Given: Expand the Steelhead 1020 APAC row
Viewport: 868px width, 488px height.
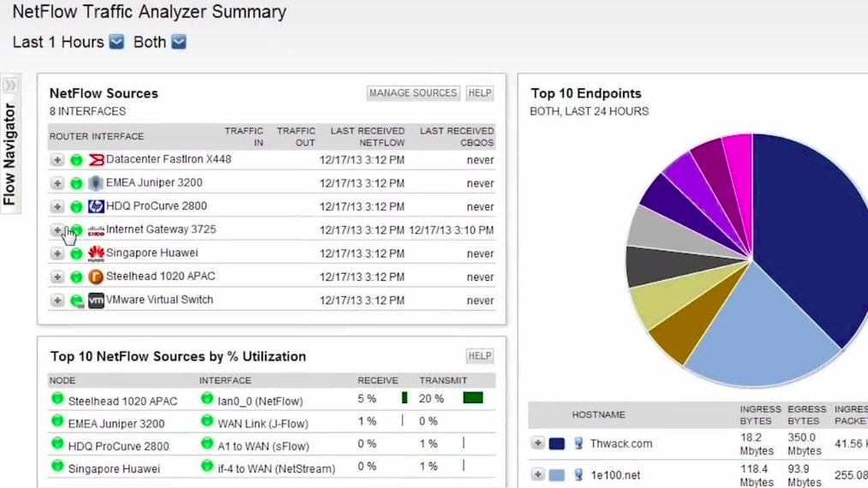Looking at the screenshot, I should tap(57, 277).
